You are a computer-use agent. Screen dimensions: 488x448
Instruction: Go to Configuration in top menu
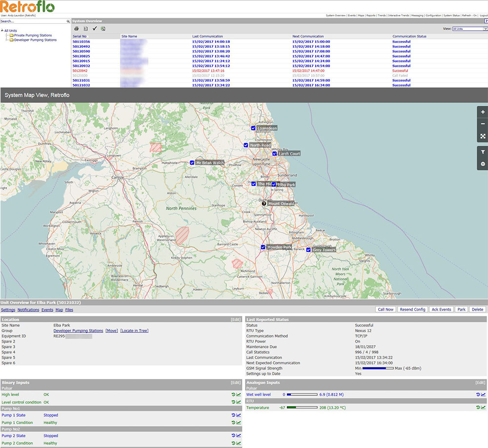pos(433,16)
